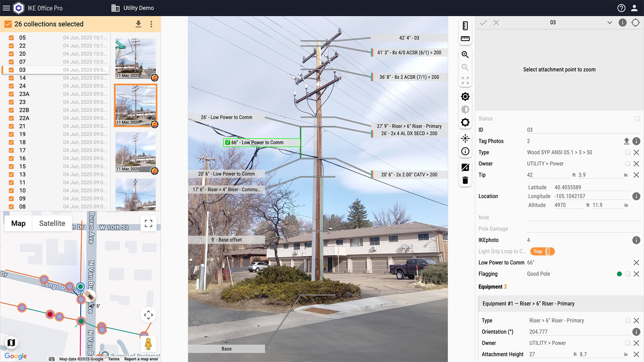The height and width of the screenshot is (362, 644).
Task: Open the three-dot collections options menu
Action: pyautogui.click(x=151, y=24)
